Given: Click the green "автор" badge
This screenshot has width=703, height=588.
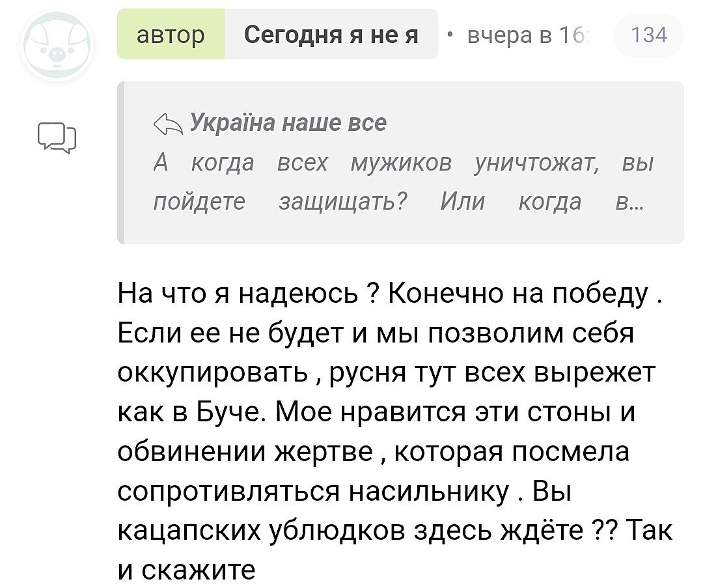Looking at the screenshot, I should [x=171, y=34].
